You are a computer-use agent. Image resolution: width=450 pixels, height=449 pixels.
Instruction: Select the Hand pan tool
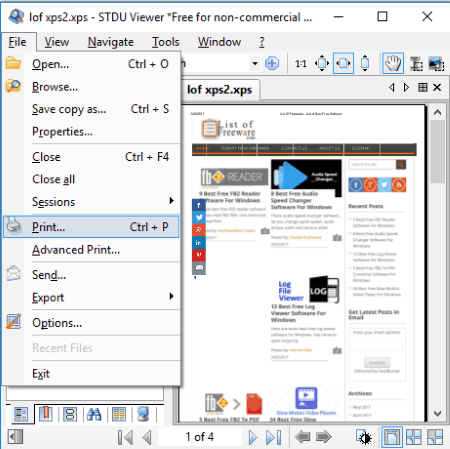(393, 63)
